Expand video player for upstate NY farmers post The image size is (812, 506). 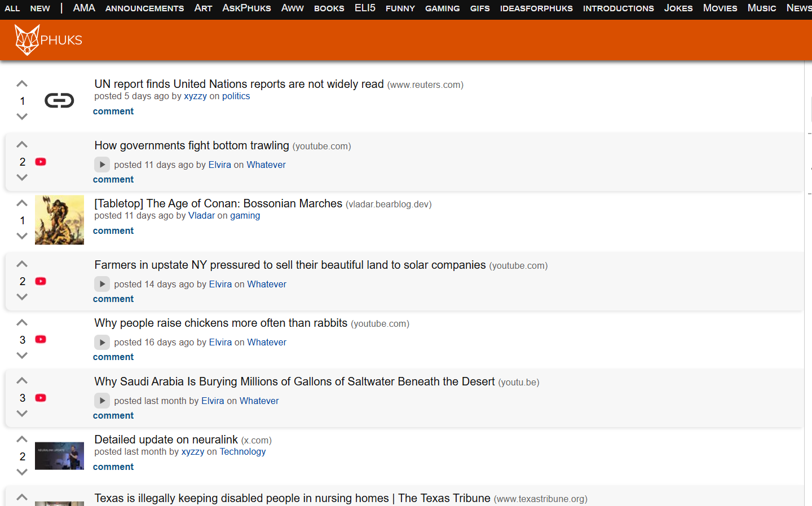tap(102, 284)
